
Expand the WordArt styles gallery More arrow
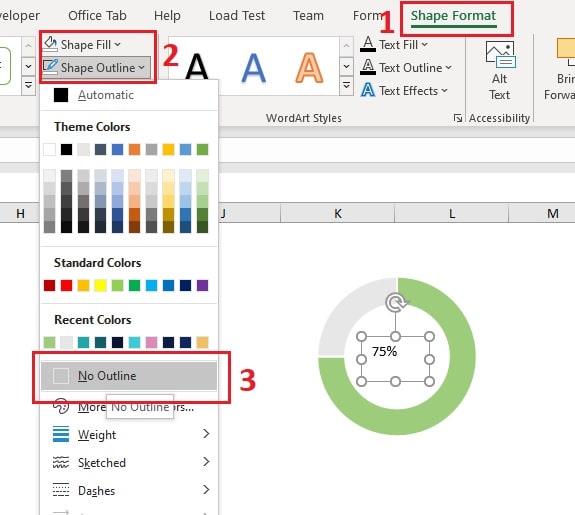(x=346, y=86)
